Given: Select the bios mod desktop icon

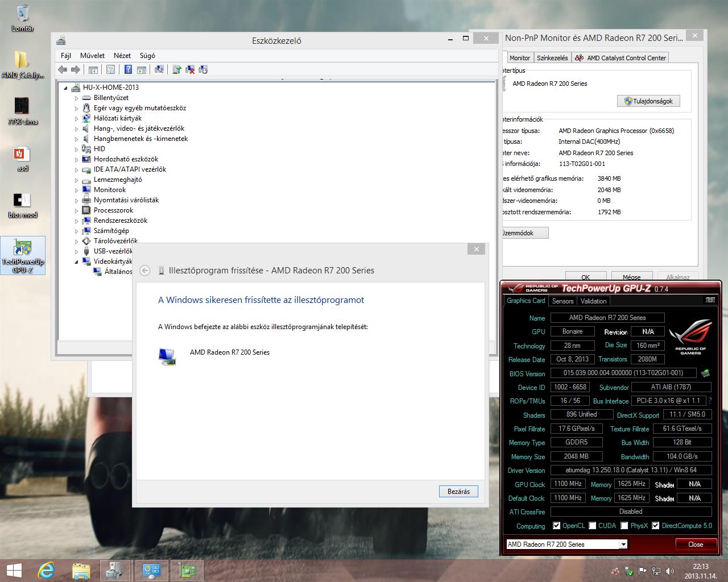Looking at the screenshot, I should point(22,205).
